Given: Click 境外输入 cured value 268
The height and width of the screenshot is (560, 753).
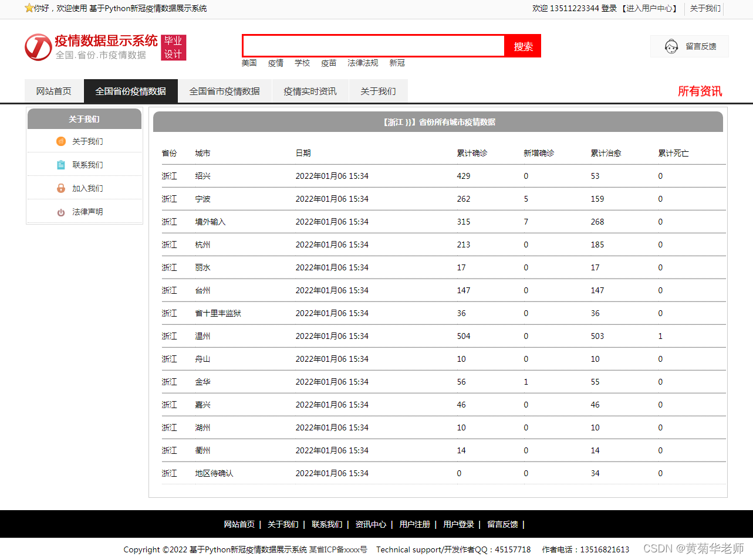Looking at the screenshot, I should click(x=597, y=222).
